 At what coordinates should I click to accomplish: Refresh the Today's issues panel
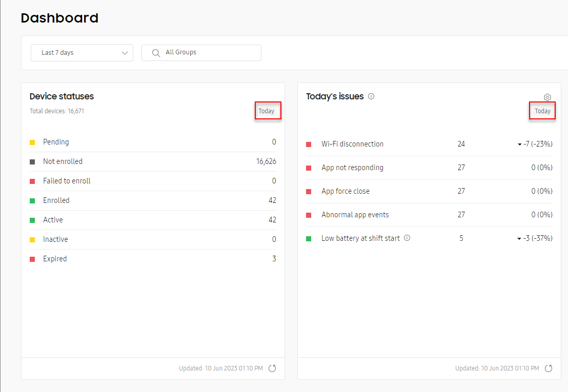click(549, 368)
